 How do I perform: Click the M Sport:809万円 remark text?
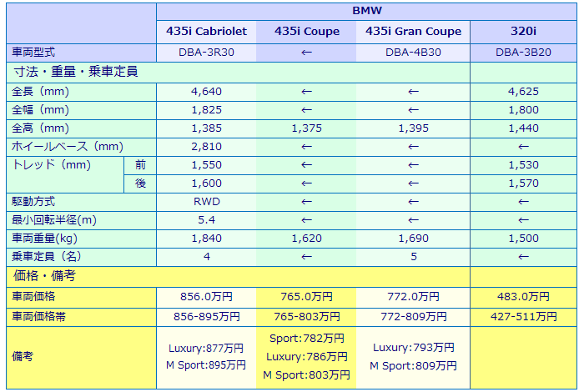[413, 366]
